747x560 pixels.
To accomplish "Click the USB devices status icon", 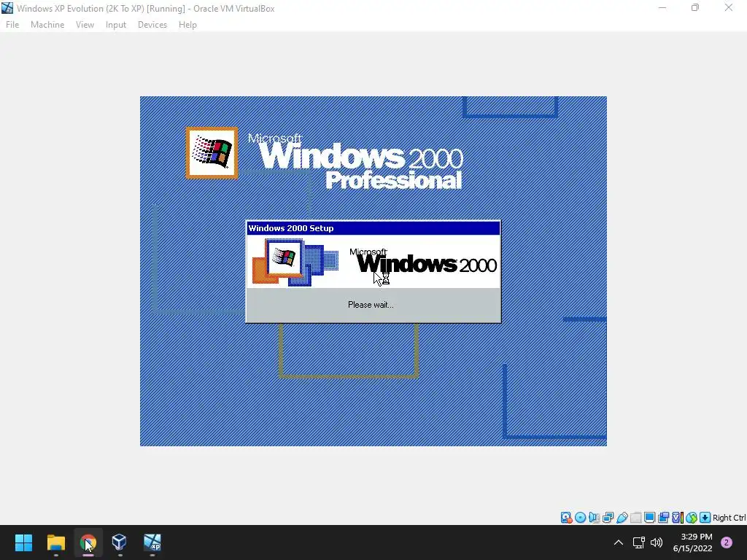I will (x=622, y=518).
